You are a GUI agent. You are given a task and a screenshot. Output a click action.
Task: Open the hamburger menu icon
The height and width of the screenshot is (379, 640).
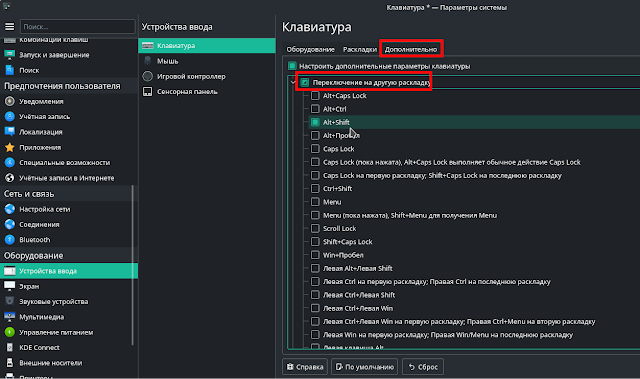(9, 27)
